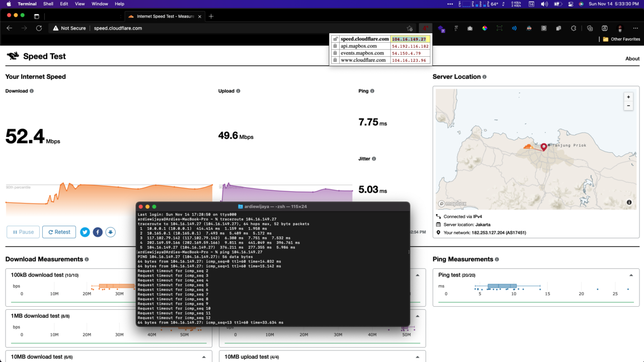Open the Collections icon in toolbar
Screen dimensions: 644x362
tap(590, 28)
